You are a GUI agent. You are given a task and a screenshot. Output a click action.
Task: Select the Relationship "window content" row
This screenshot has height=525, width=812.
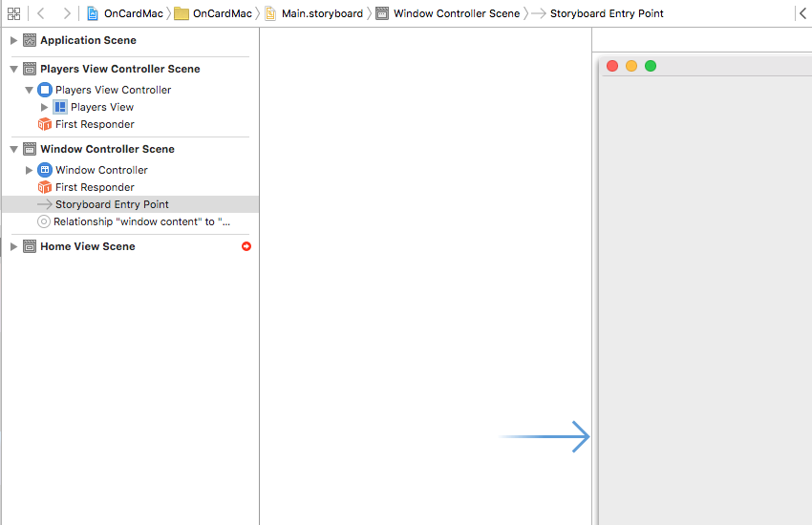click(x=130, y=221)
